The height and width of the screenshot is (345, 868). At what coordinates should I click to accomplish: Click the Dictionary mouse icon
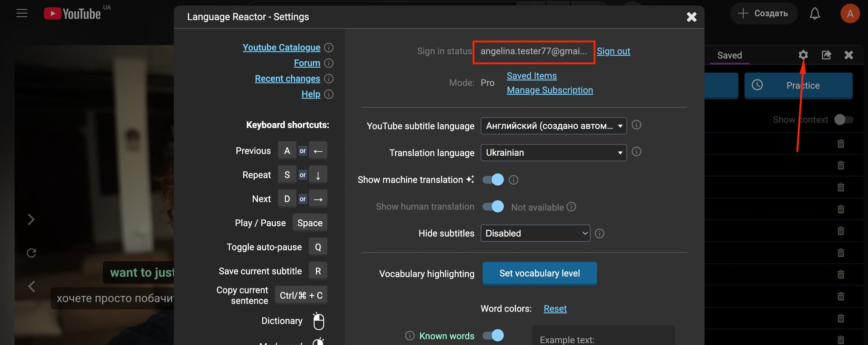point(319,321)
